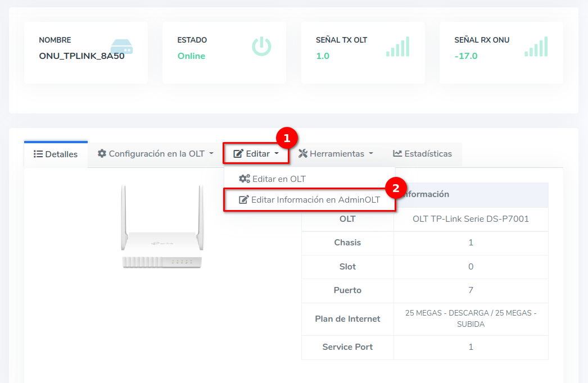
Task: Click the chart icon next to Estadísticas
Action: pyautogui.click(x=397, y=153)
